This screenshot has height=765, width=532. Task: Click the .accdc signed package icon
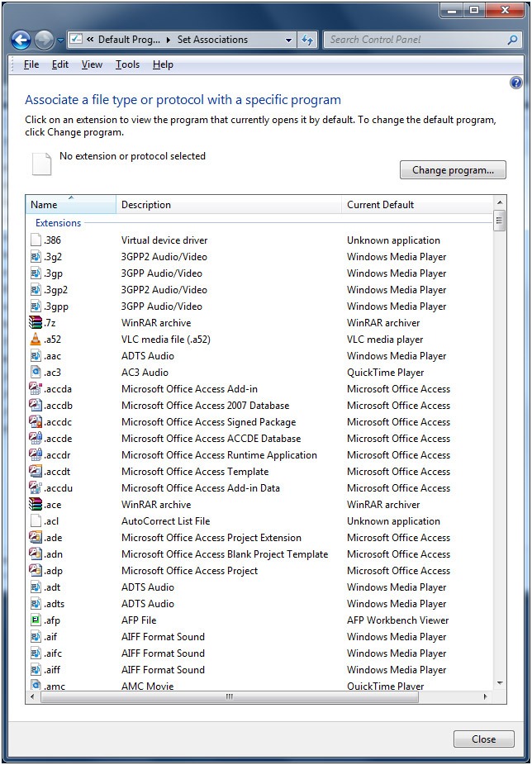(36, 422)
